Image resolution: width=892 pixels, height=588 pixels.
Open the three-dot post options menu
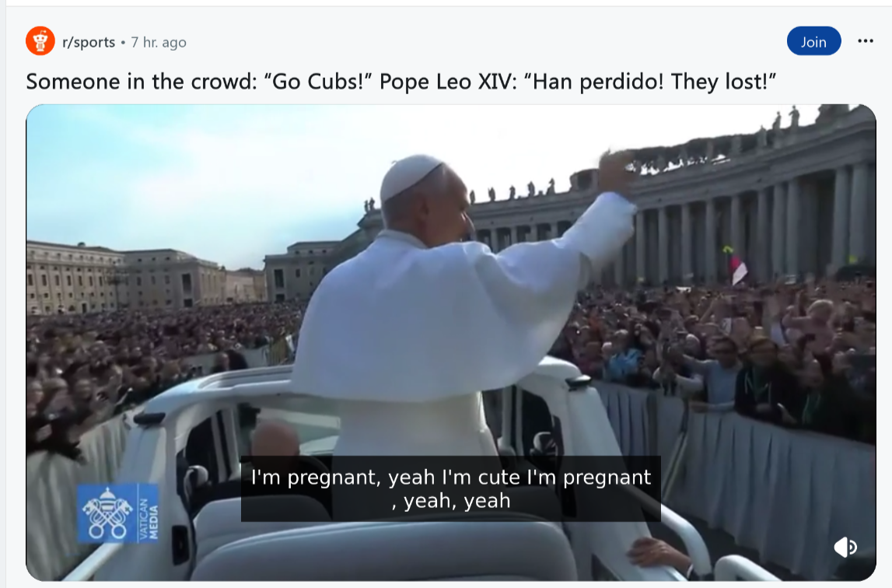click(866, 41)
